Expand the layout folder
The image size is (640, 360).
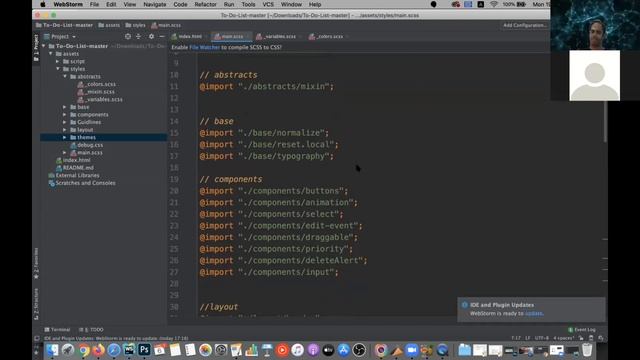coord(64,130)
